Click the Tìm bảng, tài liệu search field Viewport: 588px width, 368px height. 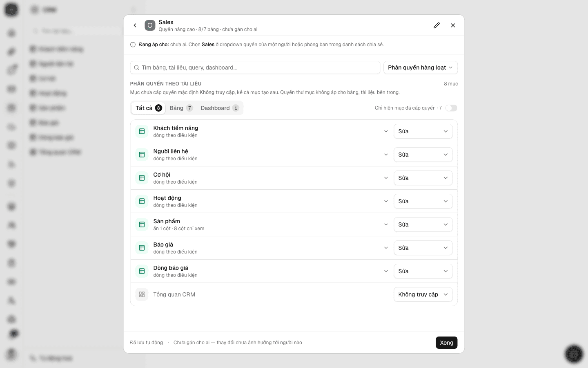[255, 67]
